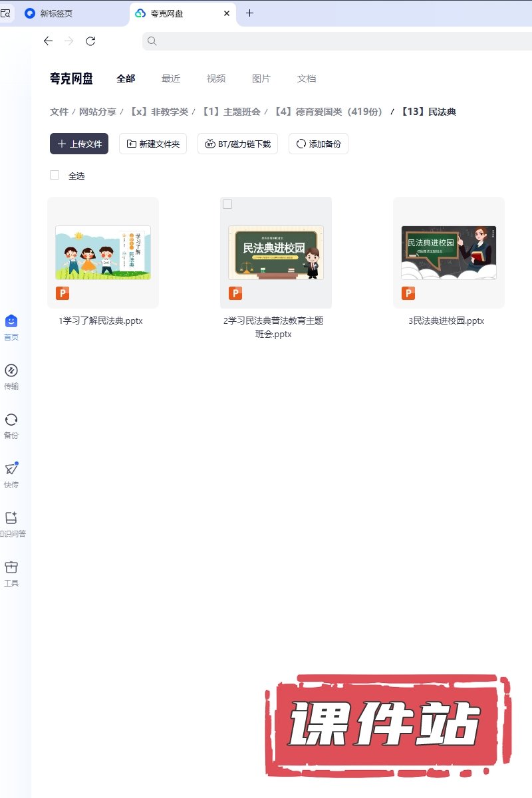This screenshot has height=798, width=532.
Task: Open the 3民法典进校园.pptx thumbnail
Action: click(449, 253)
